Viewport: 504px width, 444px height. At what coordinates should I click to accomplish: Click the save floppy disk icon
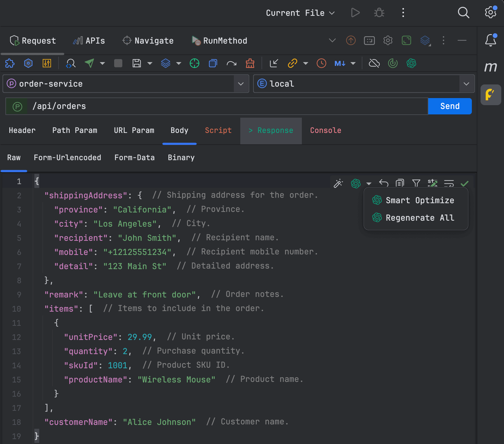(136, 63)
